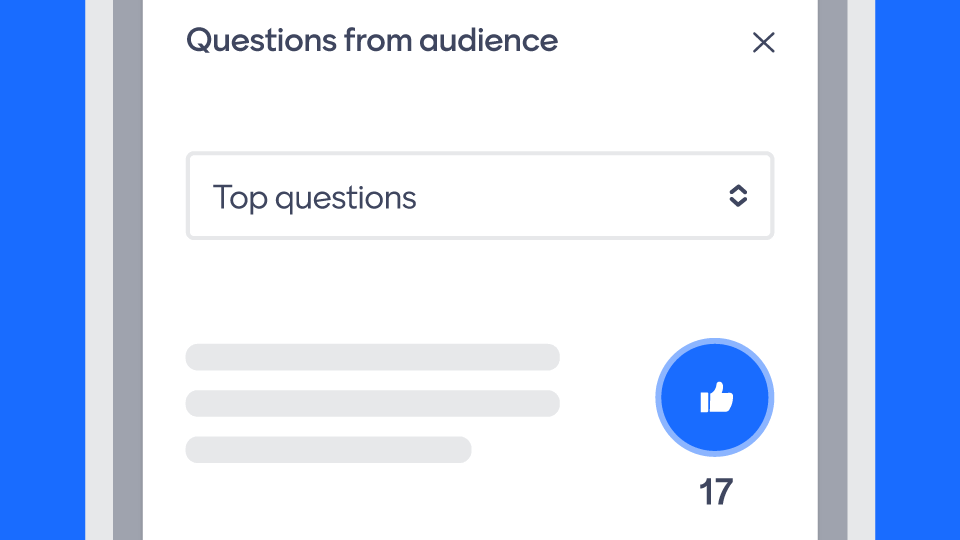Click the blue backdrop left of panel
This screenshot has width=960, height=540.
42,270
